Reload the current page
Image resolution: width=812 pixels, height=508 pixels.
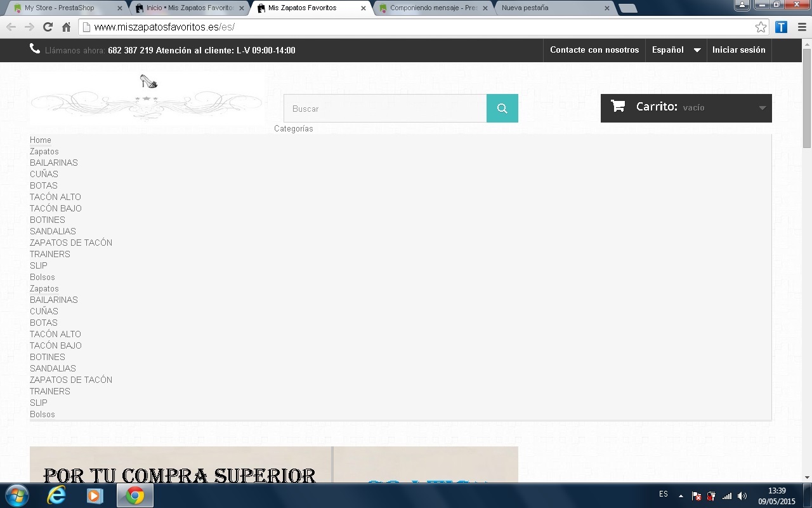pos(48,27)
